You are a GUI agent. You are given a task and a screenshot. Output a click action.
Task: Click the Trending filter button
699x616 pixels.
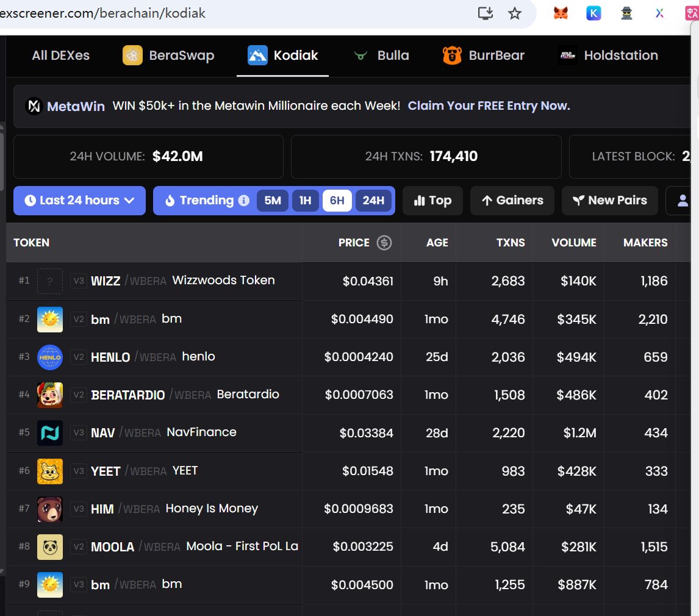click(x=199, y=201)
